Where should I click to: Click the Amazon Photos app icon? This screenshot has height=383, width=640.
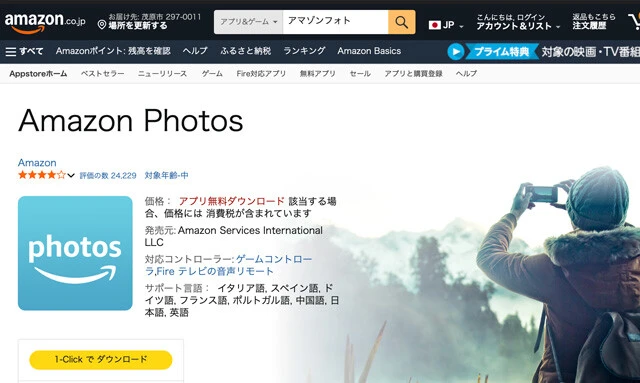tap(75, 253)
